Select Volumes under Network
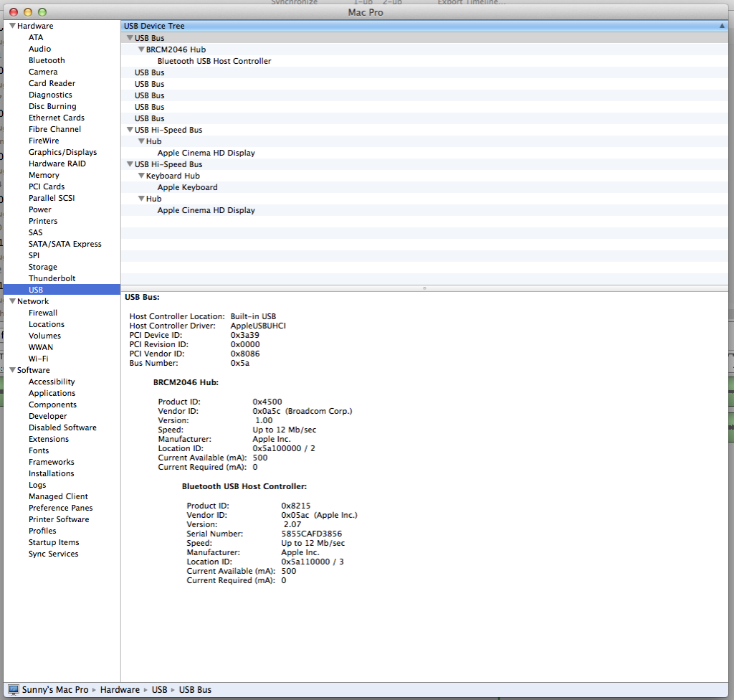The height and width of the screenshot is (700, 734). pyautogui.click(x=44, y=336)
